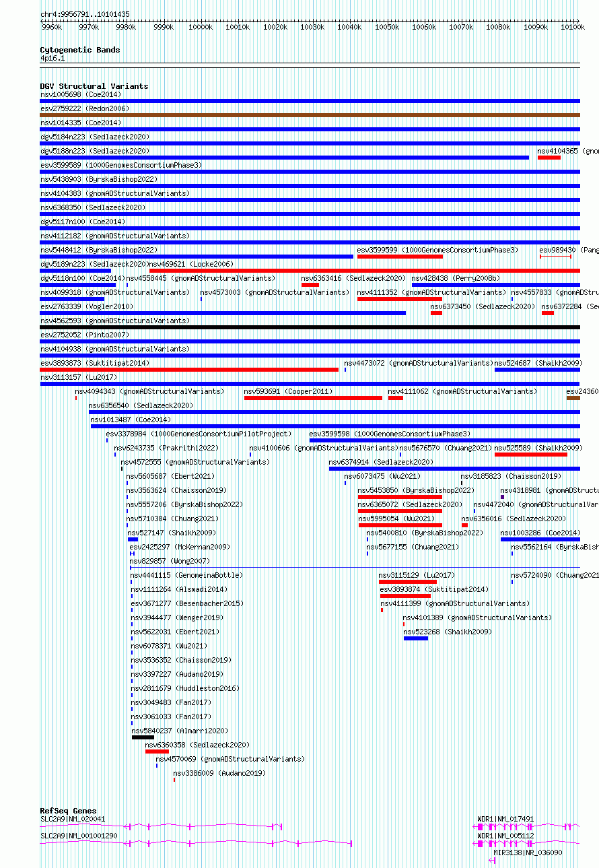Select variant nsv1005698 (Coe2014) label
The width and height of the screenshot is (599, 868).
[x=81, y=94]
